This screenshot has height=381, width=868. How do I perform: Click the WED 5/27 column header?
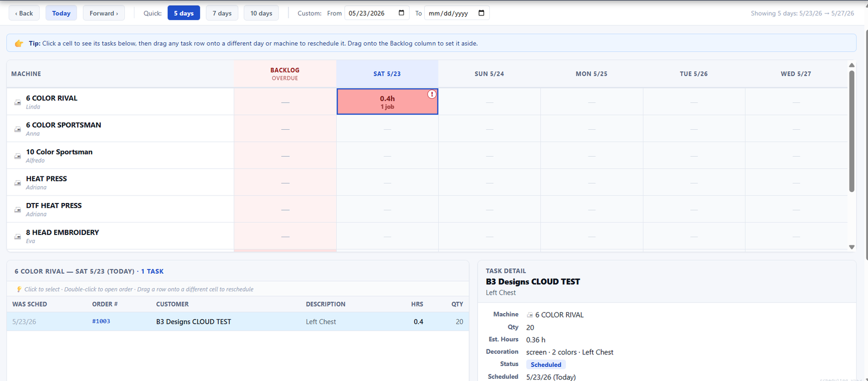click(796, 74)
